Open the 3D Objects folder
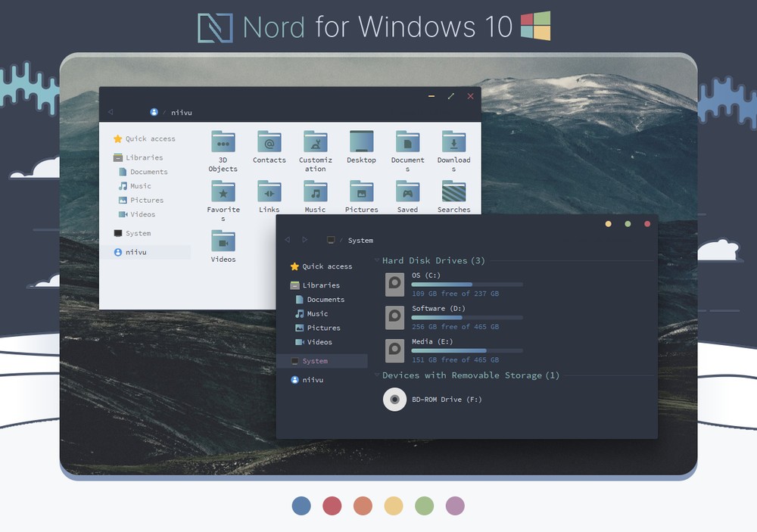 [x=223, y=142]
